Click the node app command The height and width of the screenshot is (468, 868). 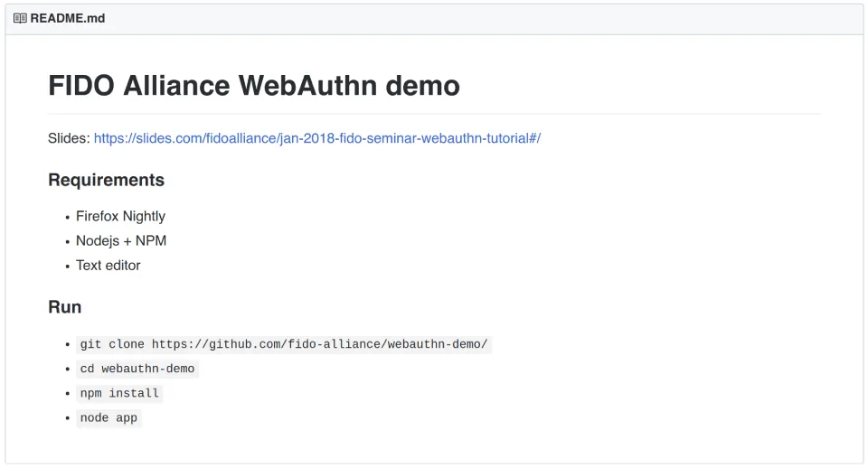coord(108,417)
